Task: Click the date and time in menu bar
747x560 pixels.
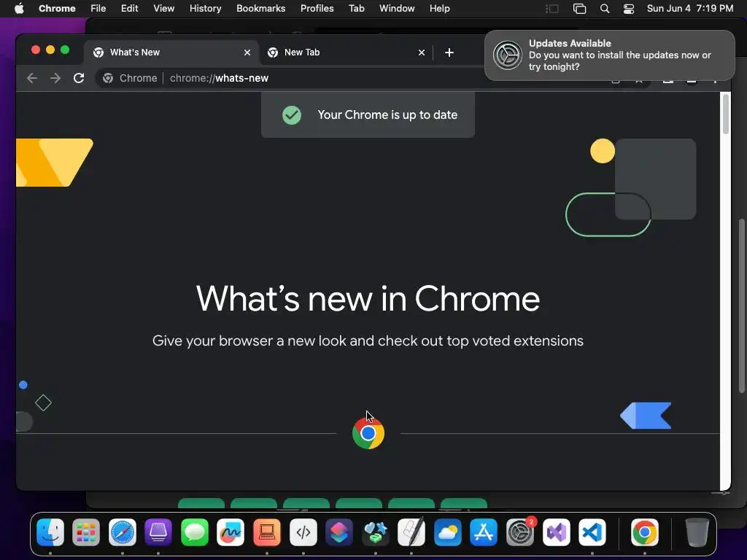Action: click(690, 8)
